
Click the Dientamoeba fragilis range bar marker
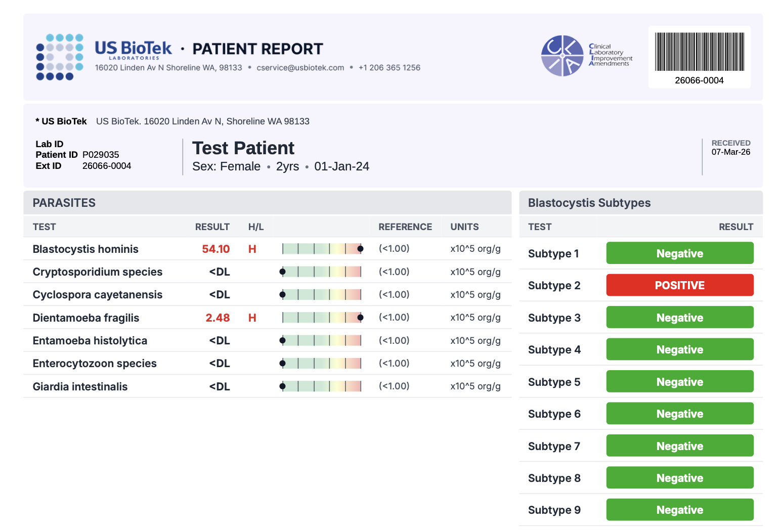click(360, 318)
